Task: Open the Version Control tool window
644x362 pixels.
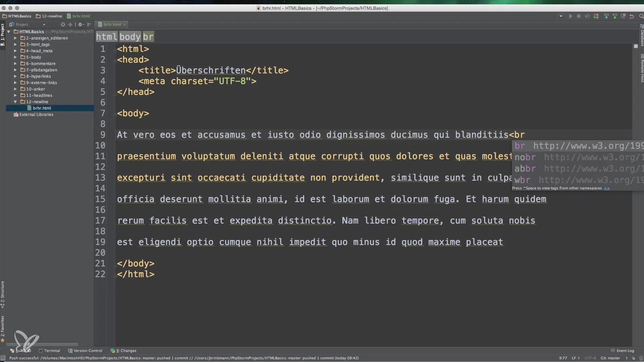Action: [x=85, y=351]
